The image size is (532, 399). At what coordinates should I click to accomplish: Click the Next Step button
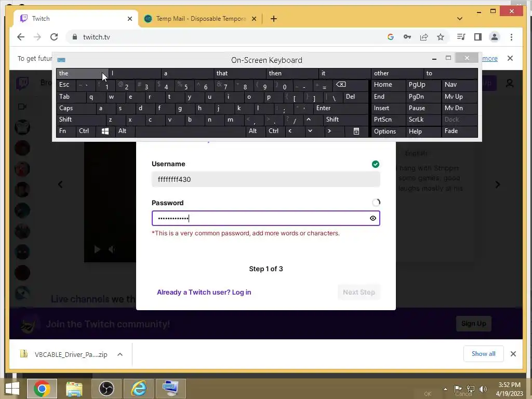(x=358, y=292)
